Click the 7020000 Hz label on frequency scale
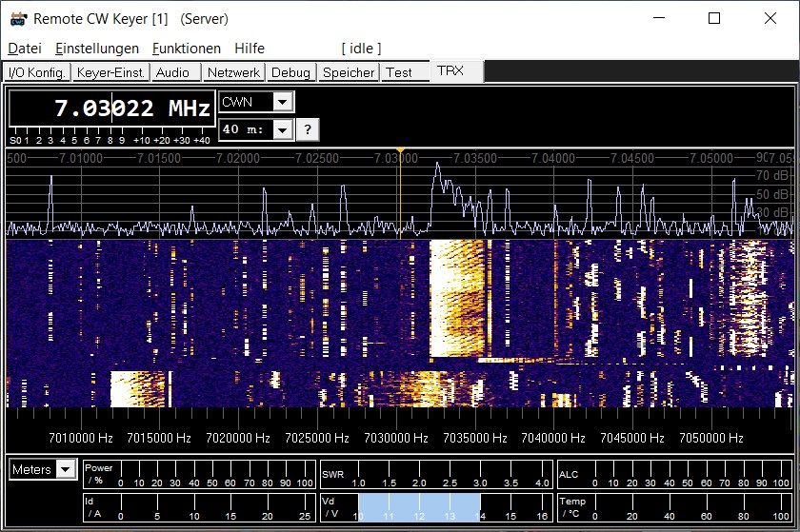 tap(238, 438)
